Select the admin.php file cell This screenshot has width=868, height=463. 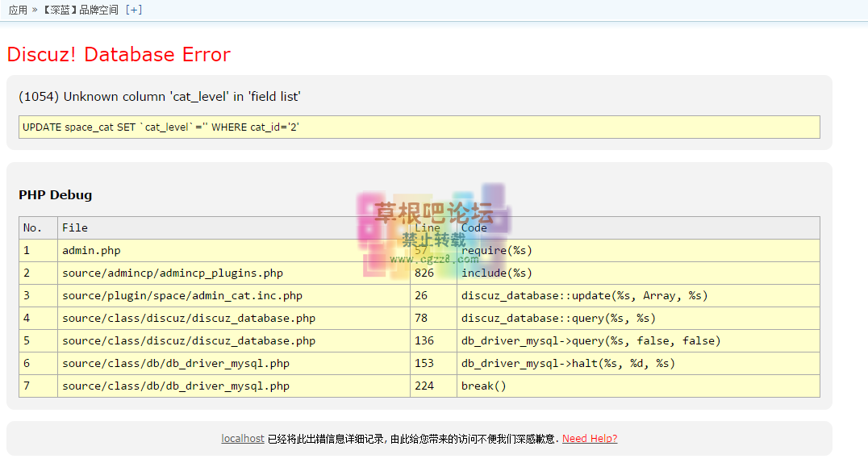click(x=234, y=250)
